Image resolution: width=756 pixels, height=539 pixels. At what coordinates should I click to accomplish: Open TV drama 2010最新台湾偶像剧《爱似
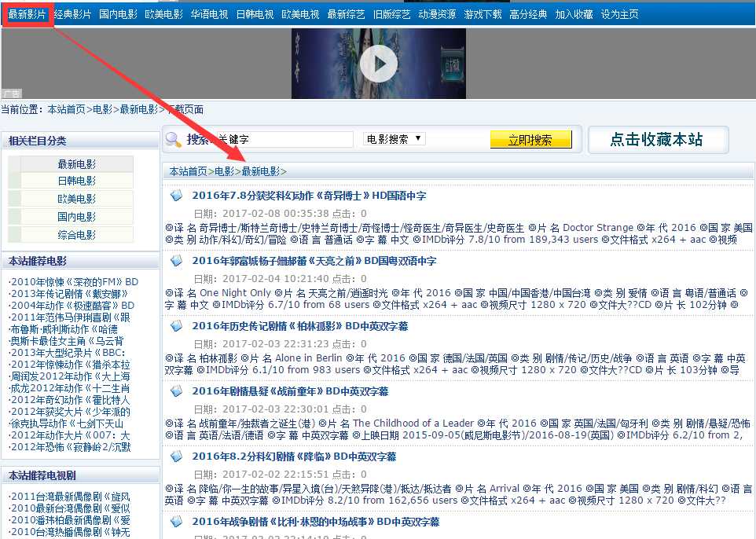tap(69, 508)
